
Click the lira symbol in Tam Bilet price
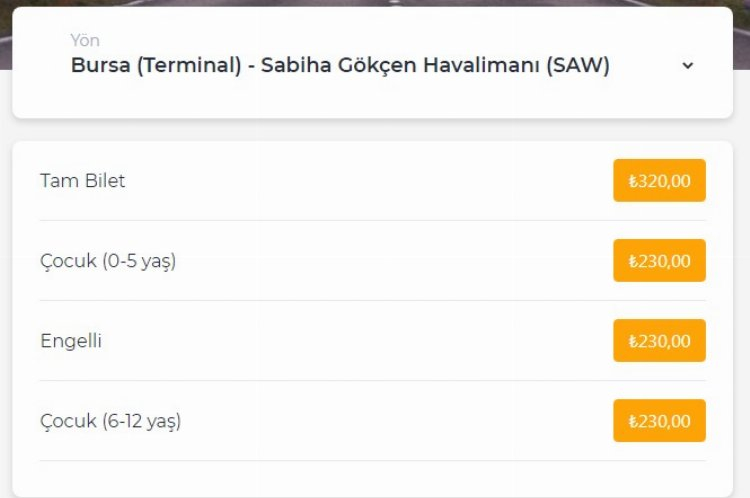coord(633,182)
